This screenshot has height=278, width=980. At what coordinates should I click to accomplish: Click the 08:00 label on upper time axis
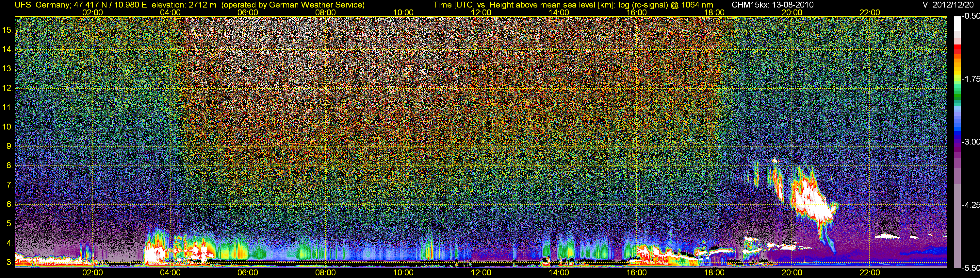[x=326, y=12]
